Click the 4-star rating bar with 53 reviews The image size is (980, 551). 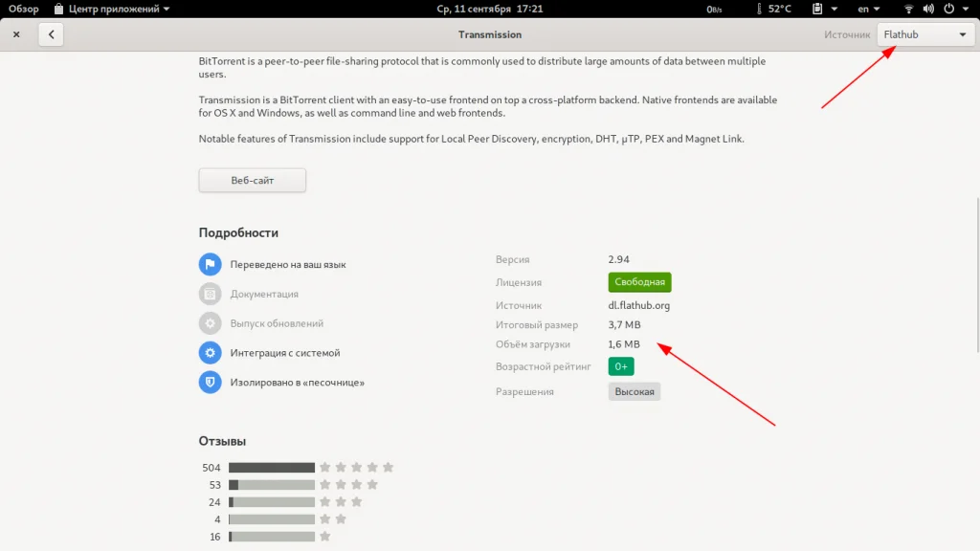click(x=271, y=485)
